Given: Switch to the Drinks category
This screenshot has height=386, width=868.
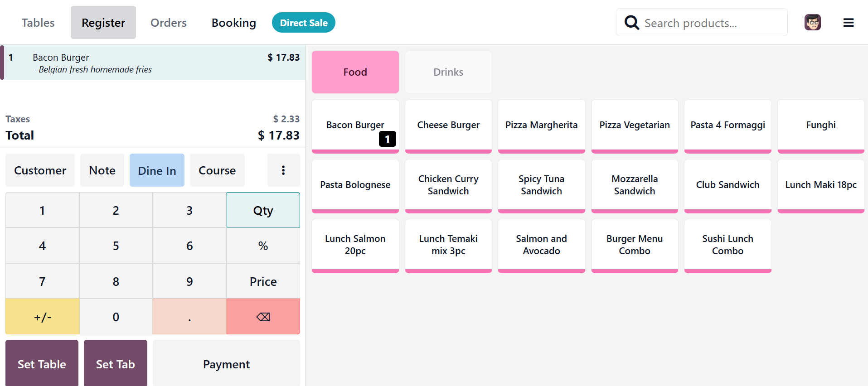Looking at the screenshot, I should 448,72.
